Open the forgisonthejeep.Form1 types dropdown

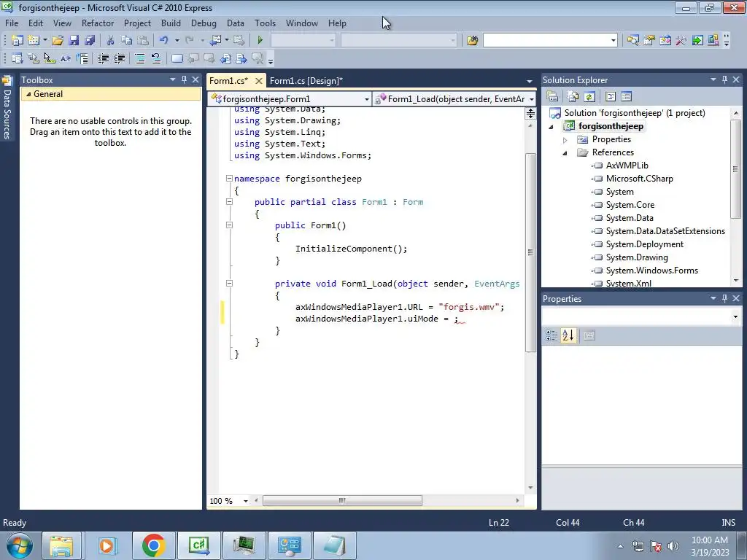(x=366, y=99)
